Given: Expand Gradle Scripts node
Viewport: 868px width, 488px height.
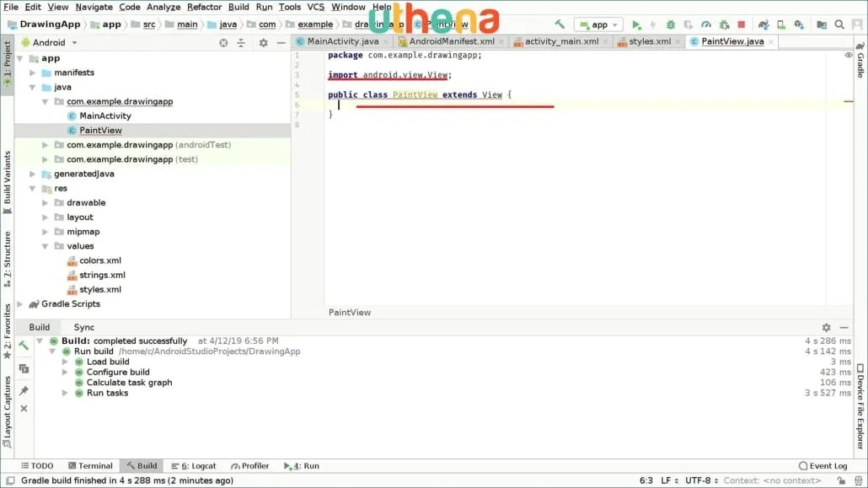Looking at the screenshot, I should [x=20, y=303].
